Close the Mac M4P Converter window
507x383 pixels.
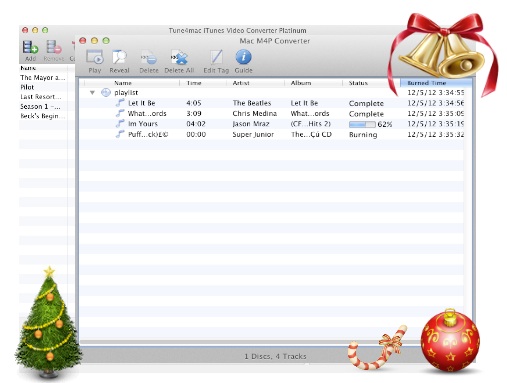(x=83, y=41)
